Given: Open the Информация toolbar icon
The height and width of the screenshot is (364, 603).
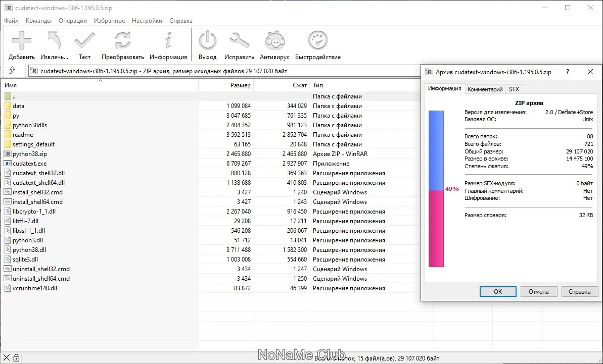Looking at the screenshot, I should point(168,41).
